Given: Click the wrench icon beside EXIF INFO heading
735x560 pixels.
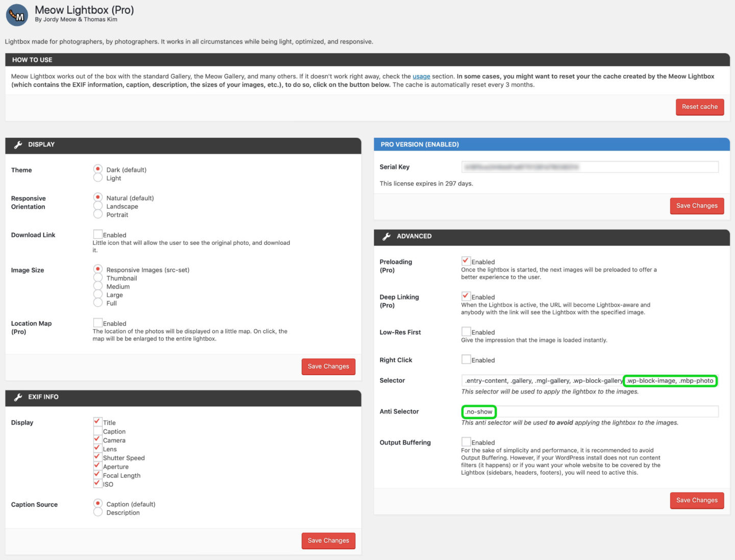Looking at the screenshot, I should pyautogui.click(x=18, y=397).
